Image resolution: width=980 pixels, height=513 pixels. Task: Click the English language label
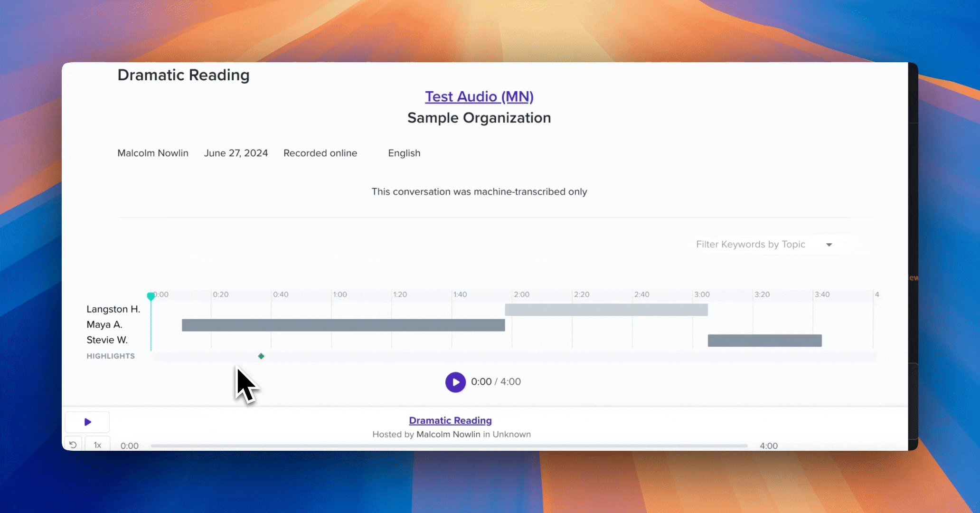(404, 153)
